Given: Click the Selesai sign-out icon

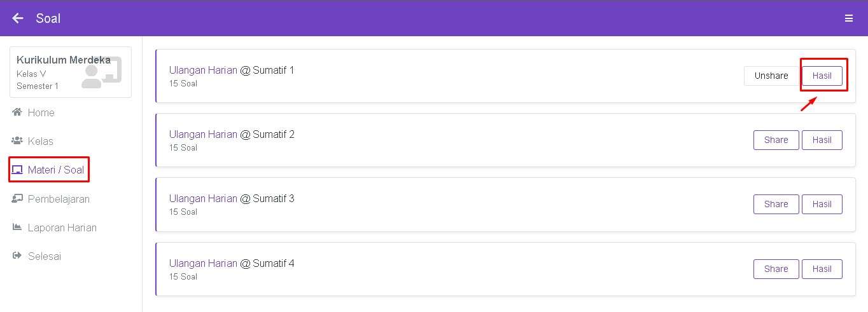Looking at the screenshot, I should coord(17,256).
